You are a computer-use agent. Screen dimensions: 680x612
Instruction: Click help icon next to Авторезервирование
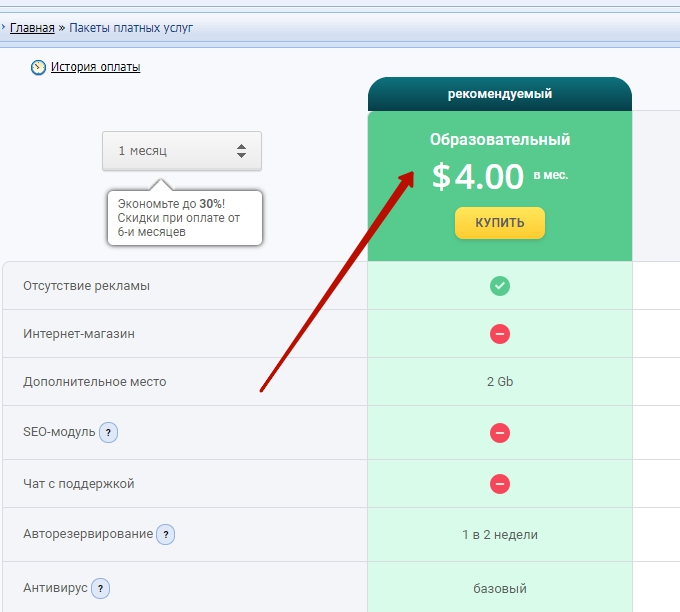coord(166,534)
